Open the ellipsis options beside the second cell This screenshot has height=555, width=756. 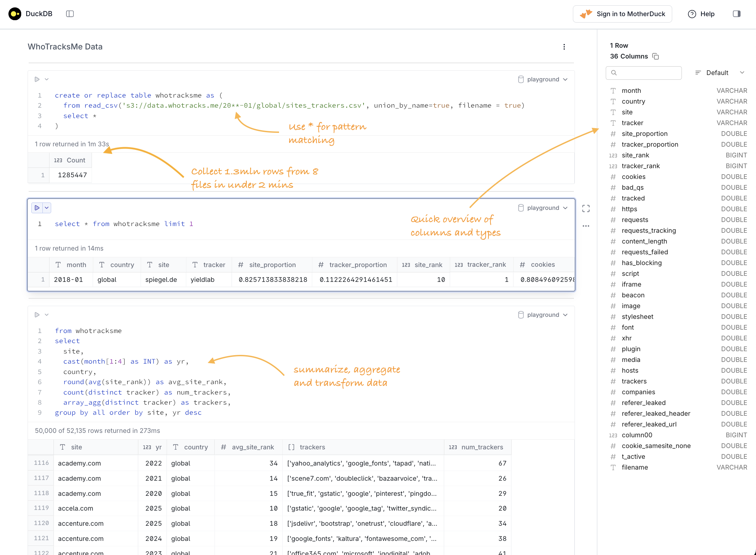[586, 226]
